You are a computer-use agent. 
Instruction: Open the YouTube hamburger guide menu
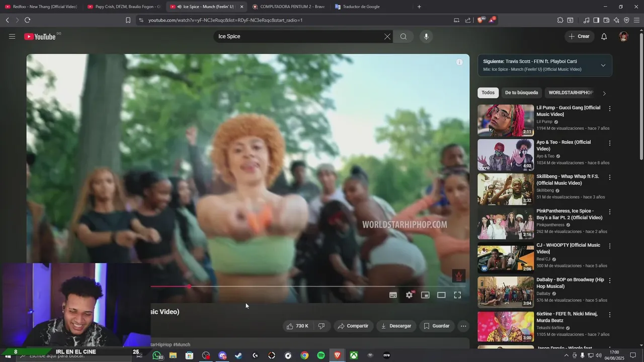click(x=12, y=36)
